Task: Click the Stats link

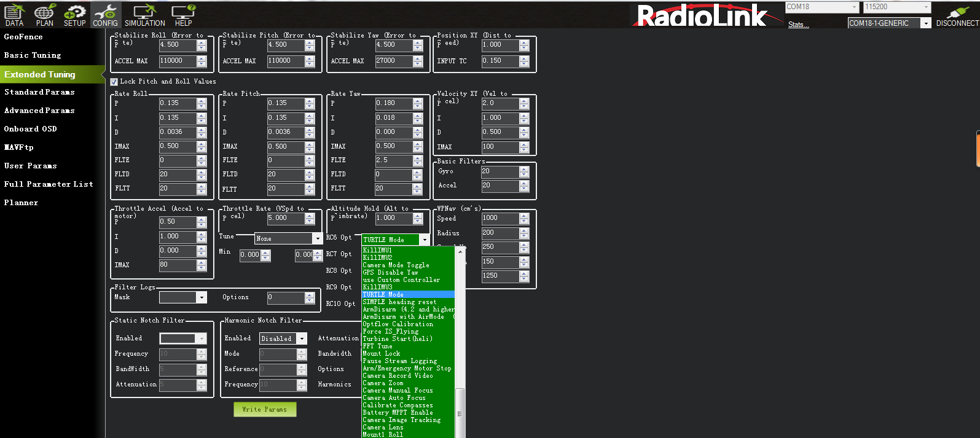Action: click(798, 25)
